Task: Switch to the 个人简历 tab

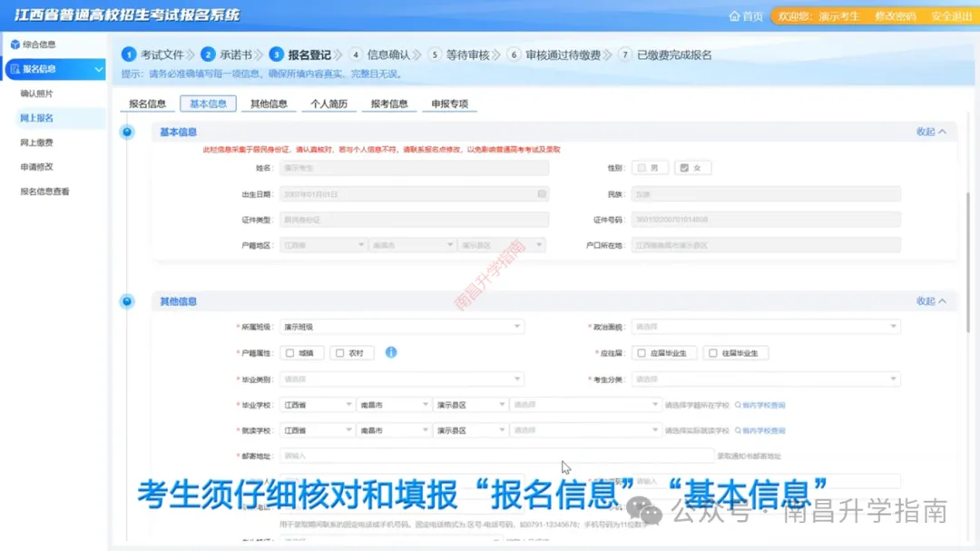Action: 328,103
